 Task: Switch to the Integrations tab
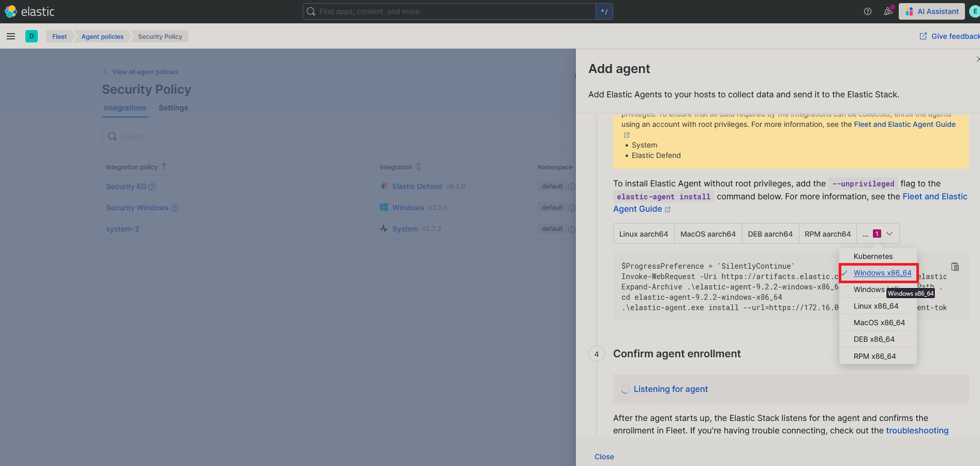click(x=125, y=108)
